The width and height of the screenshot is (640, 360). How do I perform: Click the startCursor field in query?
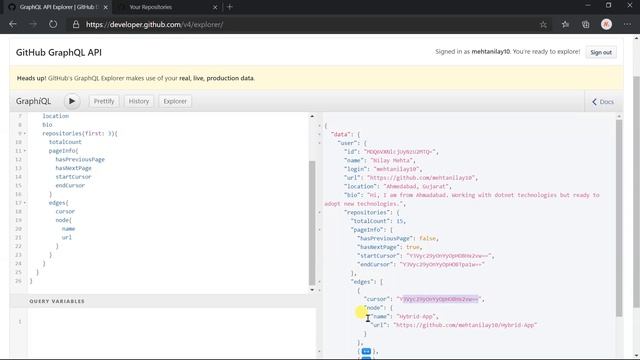tap(73, 177)
